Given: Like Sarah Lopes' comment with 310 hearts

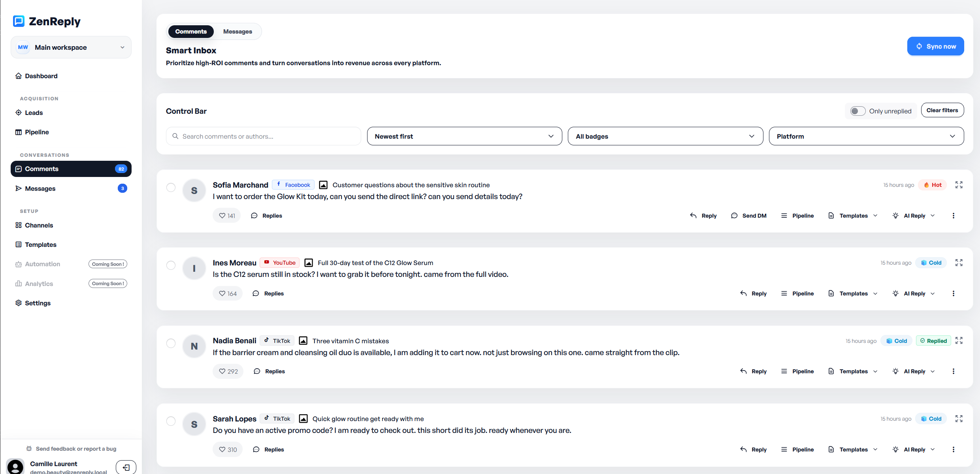Looking at the screenshot, I should (x=228, y=450).
